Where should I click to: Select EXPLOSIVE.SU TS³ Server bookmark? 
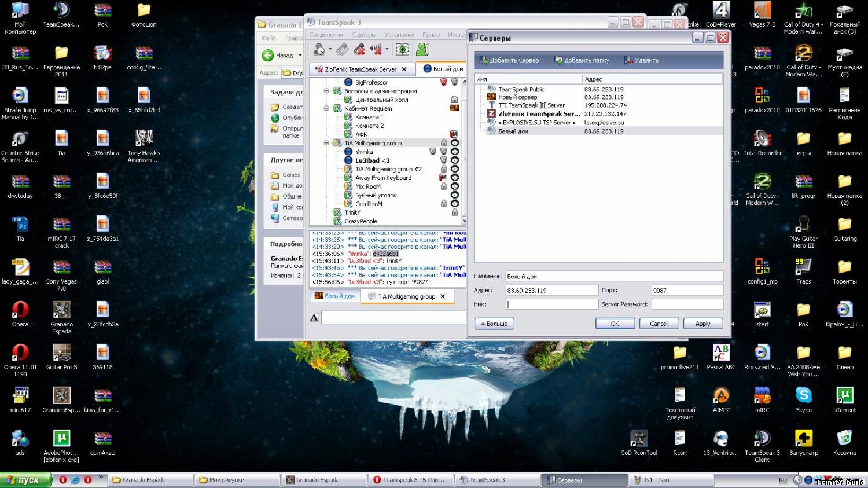coord(536,123)
